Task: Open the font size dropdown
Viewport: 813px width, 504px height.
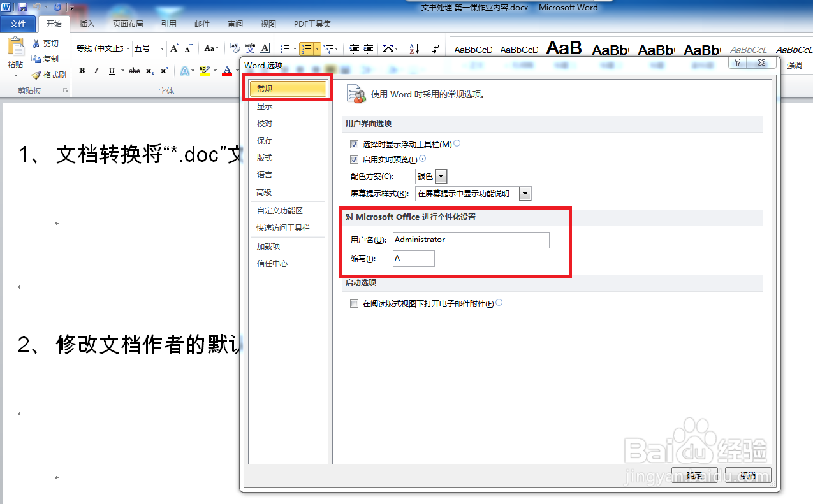Action: (162, 48)
